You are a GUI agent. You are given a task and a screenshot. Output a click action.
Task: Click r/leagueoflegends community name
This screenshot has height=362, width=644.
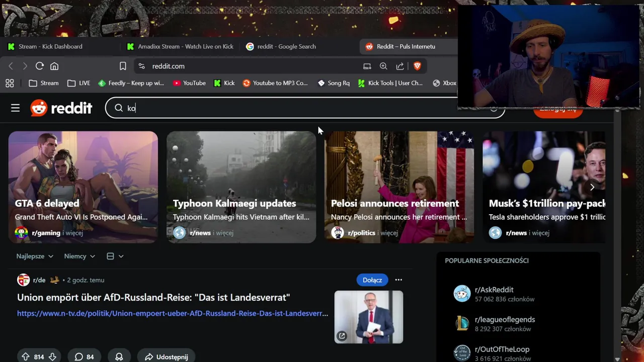click(x=505, y=319)
